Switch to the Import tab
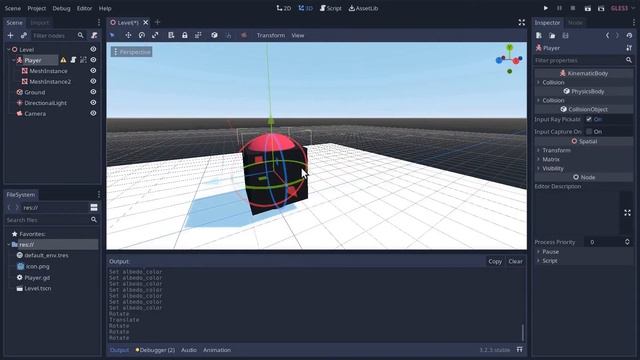This screenshot has width=640, height=360. [x=40, y=23]
